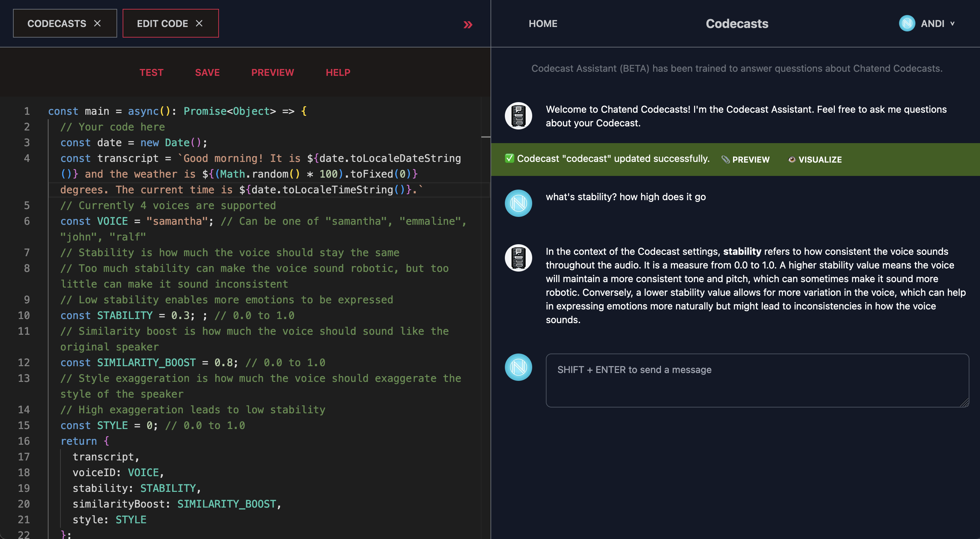Click the "// Low stability enables more emotions" comment
This screenshot has width=980, height=539.
[x=227, y=300]
